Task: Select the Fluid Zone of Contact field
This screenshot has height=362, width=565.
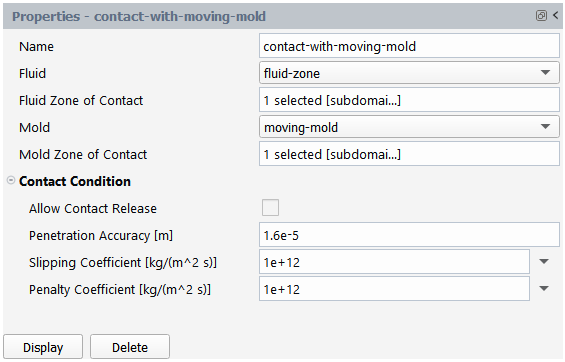Action: (x=409, y=100)
